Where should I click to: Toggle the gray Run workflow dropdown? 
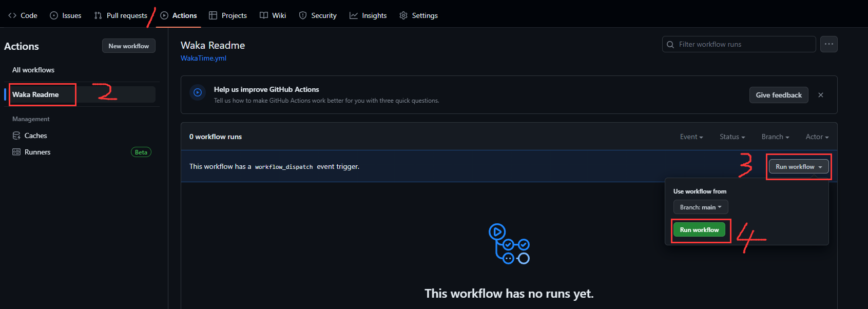point(799,167)
